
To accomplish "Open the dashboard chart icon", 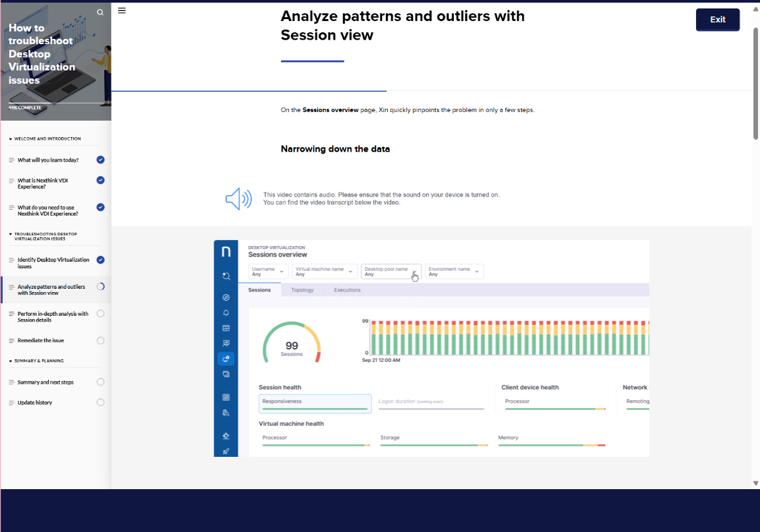I will tap(226, 328).
